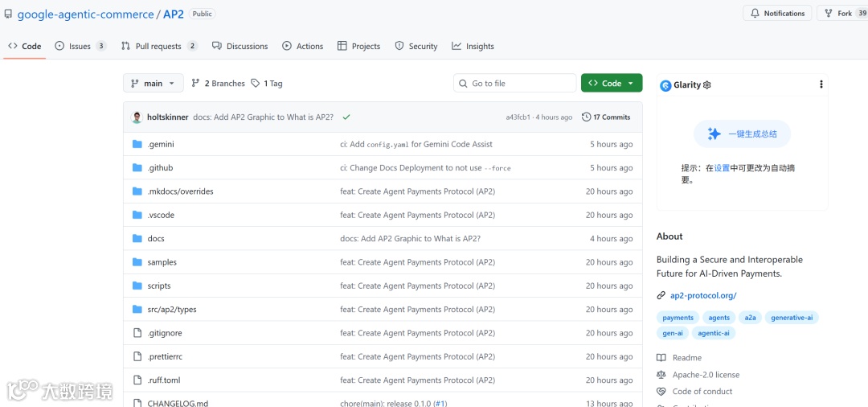Image resolution: width=868 pixels, height=407 pixels.
Task: Open the 17 Commits history
Action: (606, 117)
